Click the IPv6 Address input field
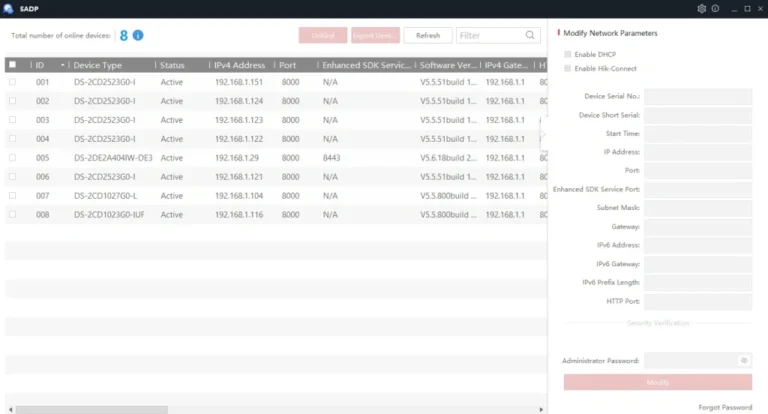768x414 pixels. (x=697, y=245)
